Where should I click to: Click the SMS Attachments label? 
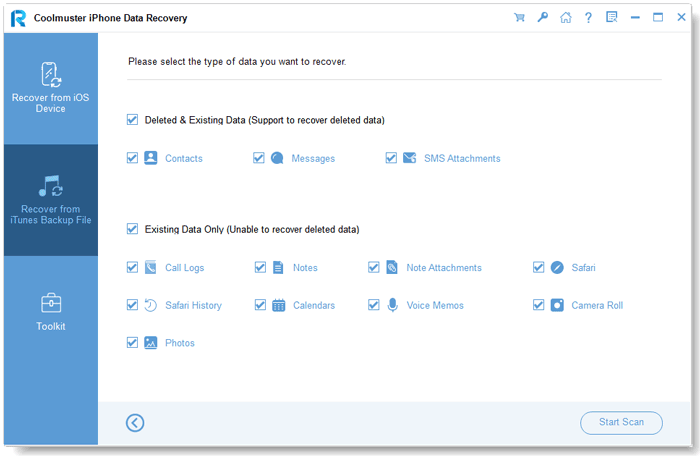click(x=462, y=159)
